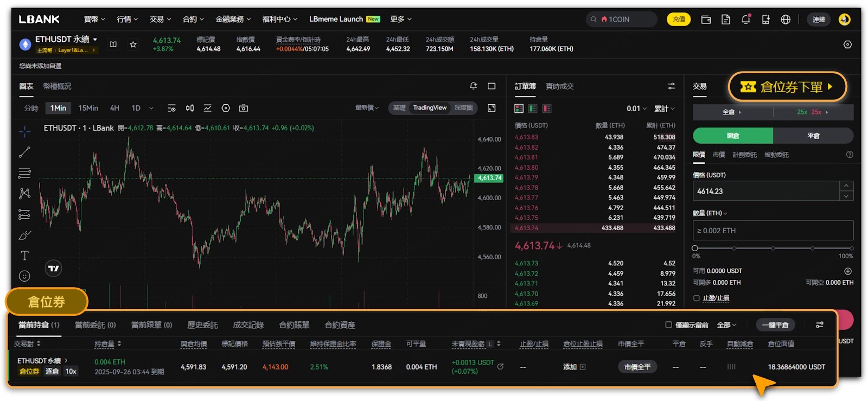
Task: Enable the 止盈/止損 checkbox
Action: pyautogui.click(x=697, y=298)
